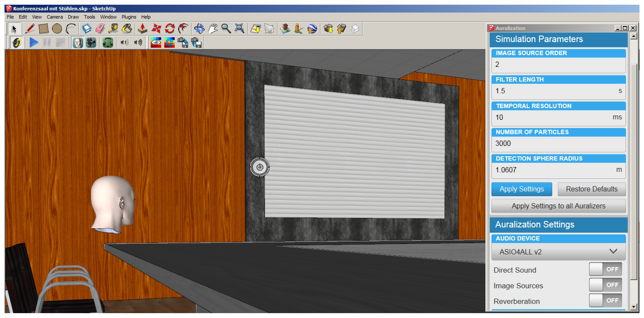Click the Auralization panel scroll down arrow

click(633, 307)
